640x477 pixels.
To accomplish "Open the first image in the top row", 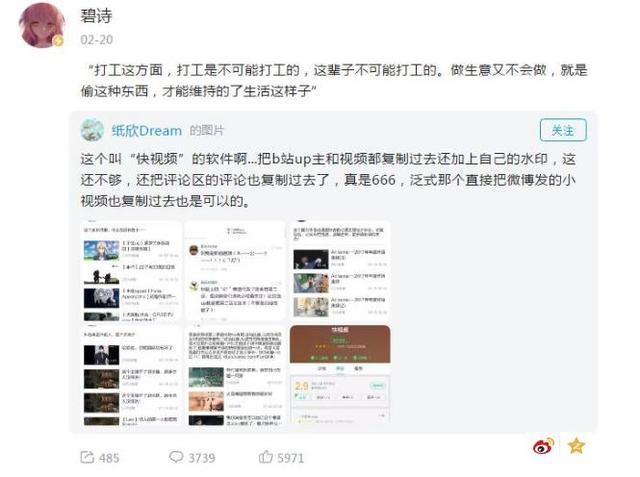I will [x=131, y=271].
